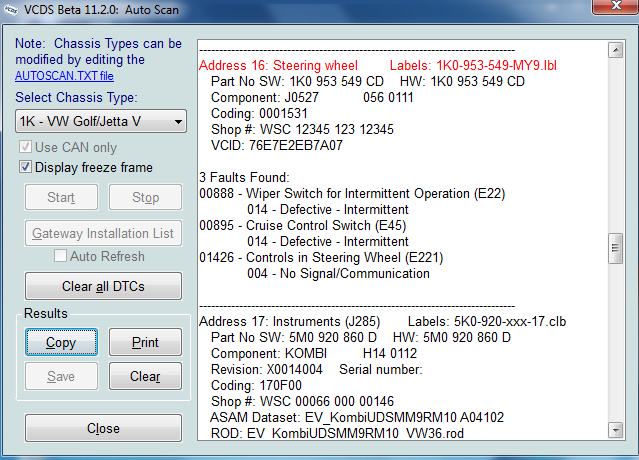
Task: Click the Close button at bottom
Action: coord(103,428)
